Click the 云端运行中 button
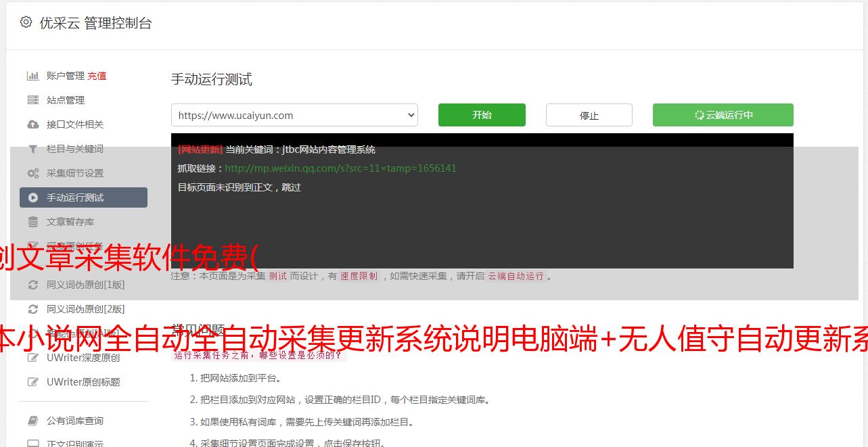 (723, 115)
